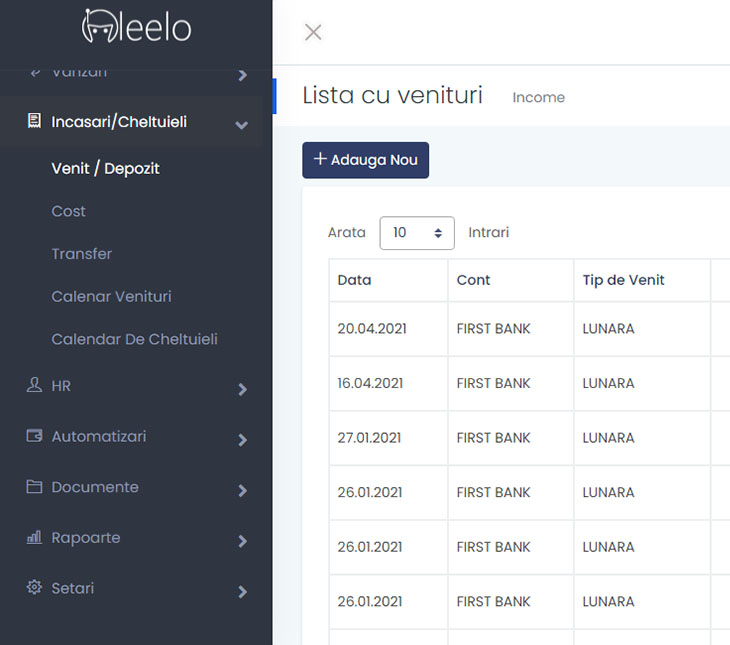Collapse the Incasari/Cheltuieli chevron
The height and width of the screenshot is (645, 730).
click(241, 125)
